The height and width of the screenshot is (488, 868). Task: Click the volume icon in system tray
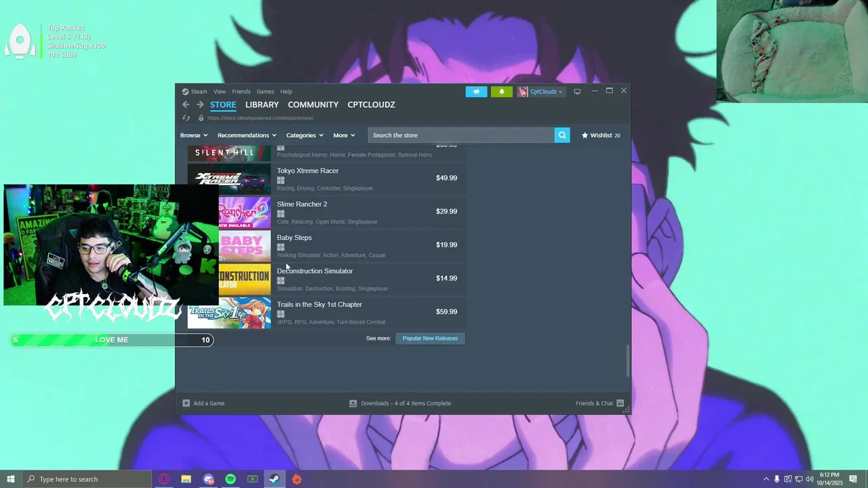click(x=810, y=479)
